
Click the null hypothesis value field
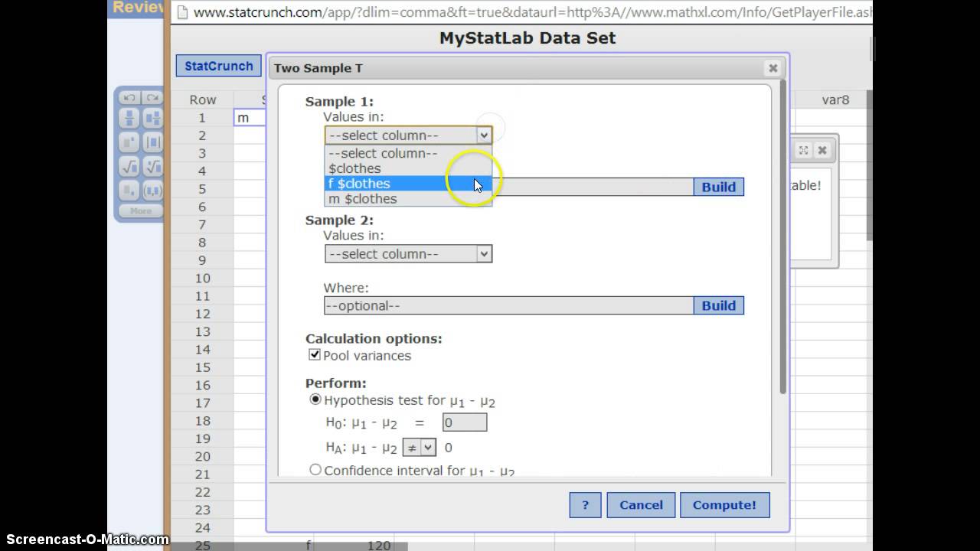coord(464,422)
